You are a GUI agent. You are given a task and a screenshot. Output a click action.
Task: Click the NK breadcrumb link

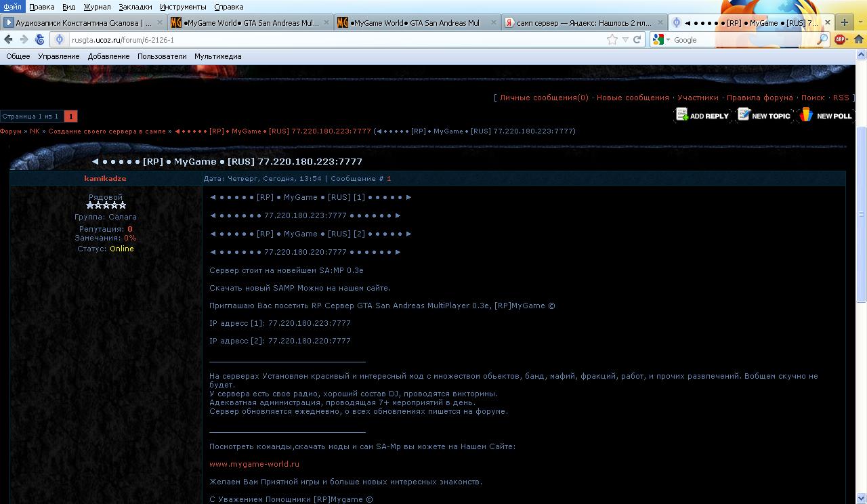coord(35,131)
